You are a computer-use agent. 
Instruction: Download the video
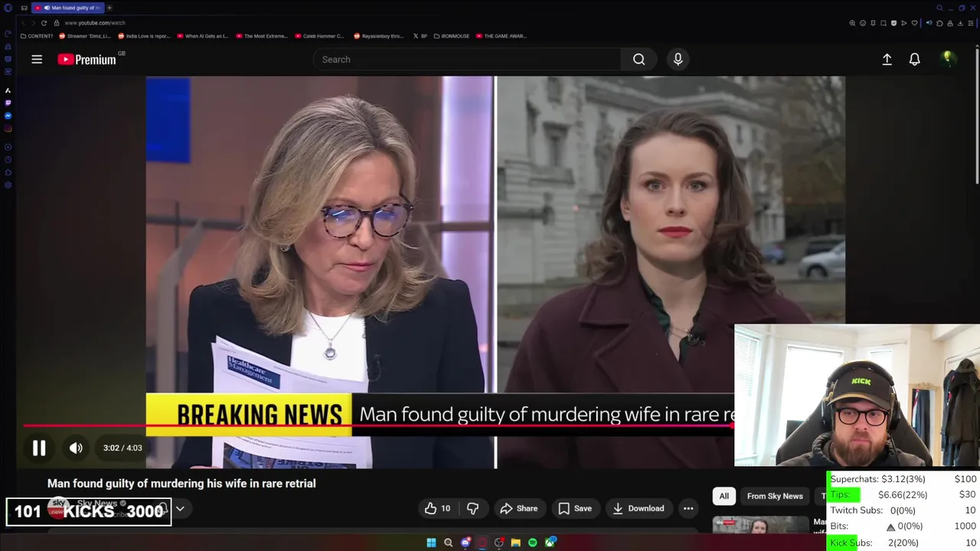pos(638,508)
